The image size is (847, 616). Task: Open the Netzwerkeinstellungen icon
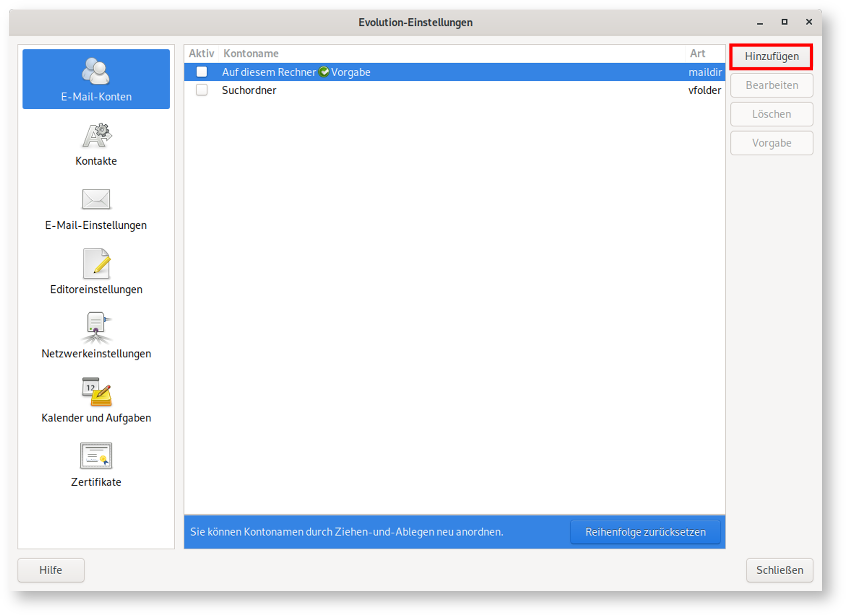pyautogui.click(x=96, y=328)
